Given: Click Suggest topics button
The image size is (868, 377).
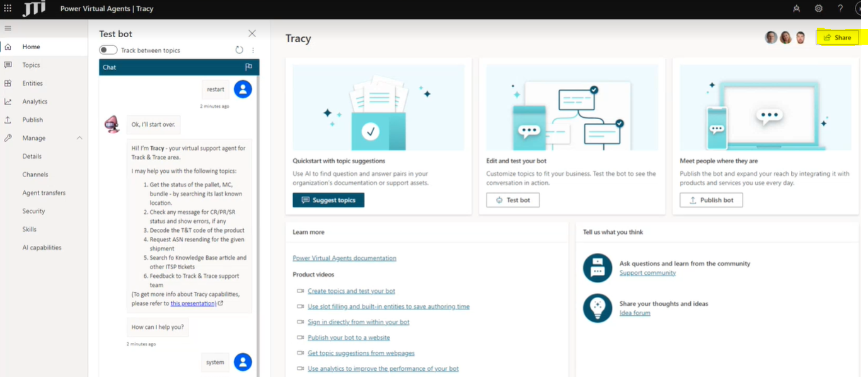Looking at the screenshot, I should pyautogui.click(x=328, y=200).
